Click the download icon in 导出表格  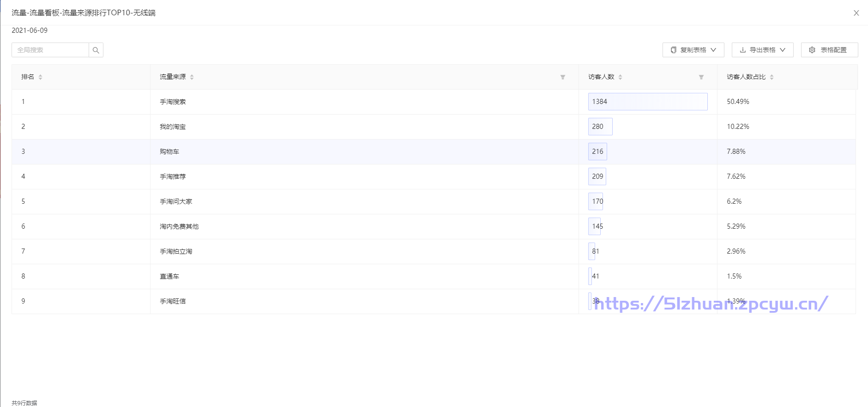pyautogui.click(x=743, y=50)
